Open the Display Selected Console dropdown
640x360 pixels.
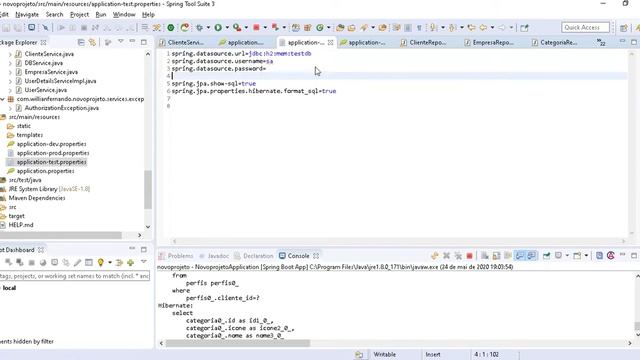[567, 256]
